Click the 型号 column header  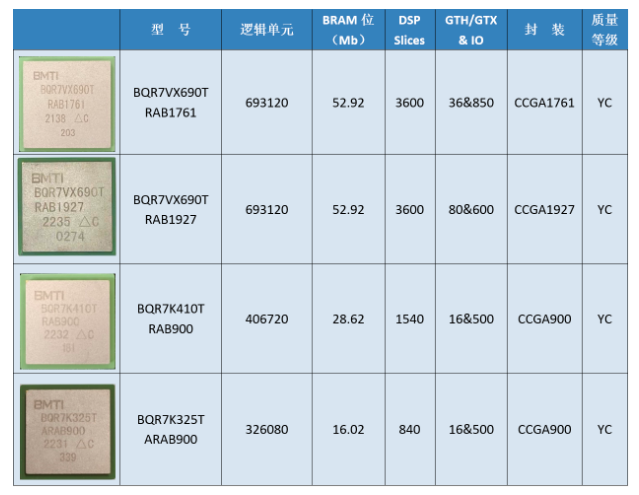tap(171, 30)
